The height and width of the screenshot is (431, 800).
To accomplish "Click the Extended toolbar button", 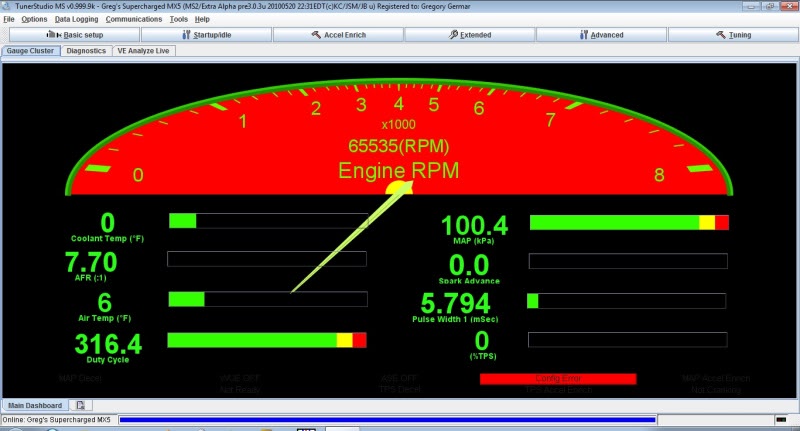I will (470, 35).
